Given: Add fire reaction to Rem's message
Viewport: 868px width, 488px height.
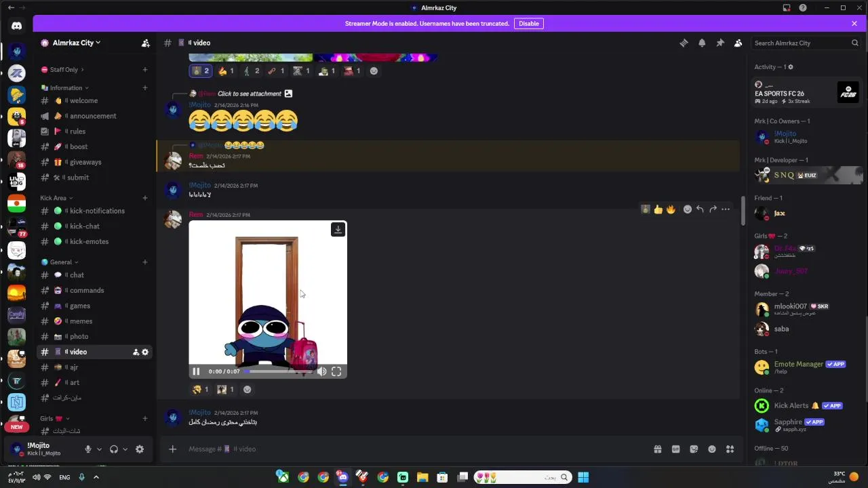Looking at the screenshot, I should [x=671, y=209].
